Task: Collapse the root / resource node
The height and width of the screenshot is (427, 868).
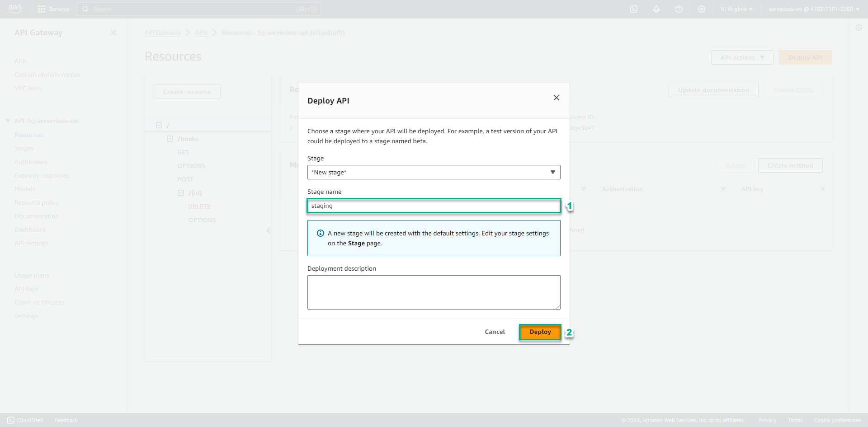Action: (159, 125)
